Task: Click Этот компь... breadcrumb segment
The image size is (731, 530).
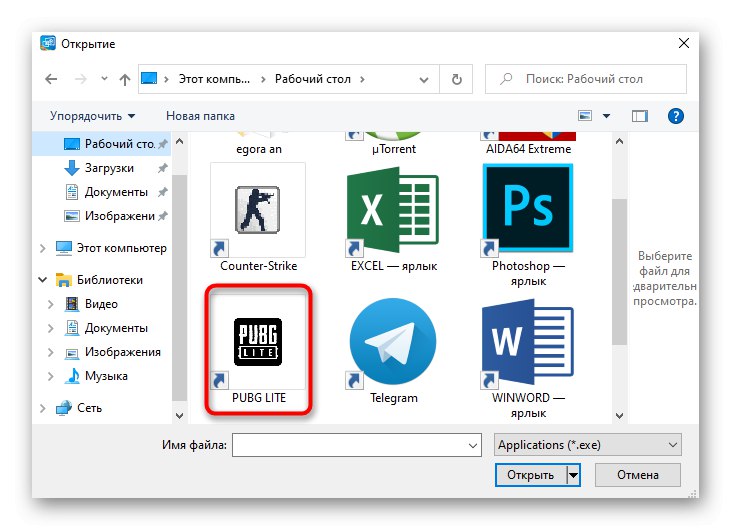Action: coord(214,79)
